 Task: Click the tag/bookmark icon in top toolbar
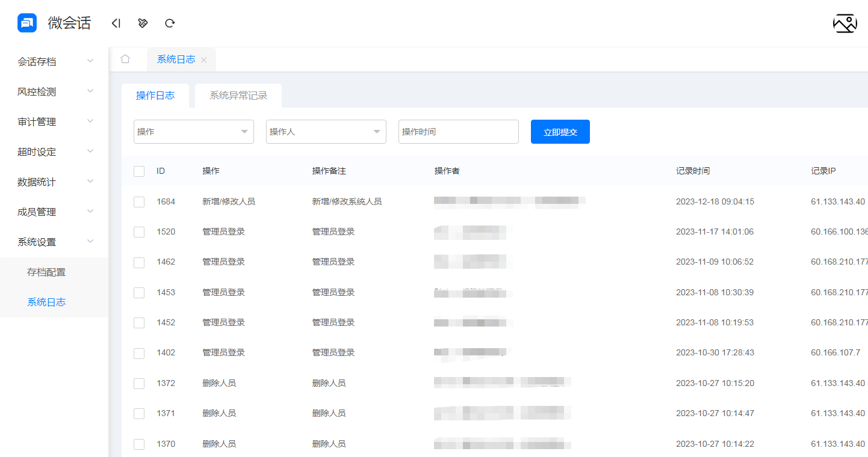(143, 23)
